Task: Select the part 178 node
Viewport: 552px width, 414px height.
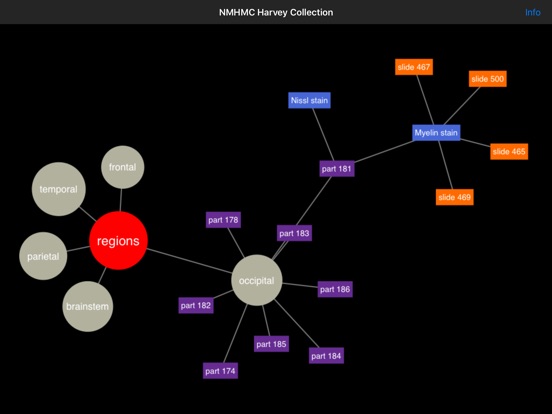Action: (x=223, y=220)
